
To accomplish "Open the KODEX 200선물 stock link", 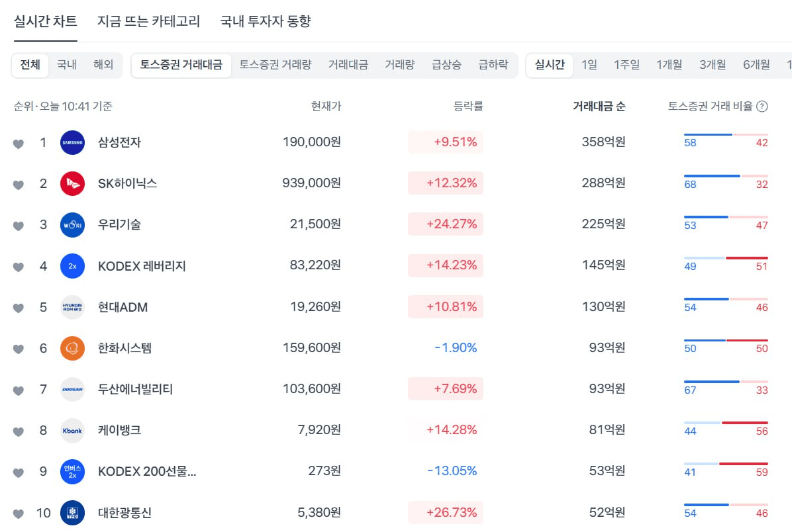I will [x=147, y=471].
